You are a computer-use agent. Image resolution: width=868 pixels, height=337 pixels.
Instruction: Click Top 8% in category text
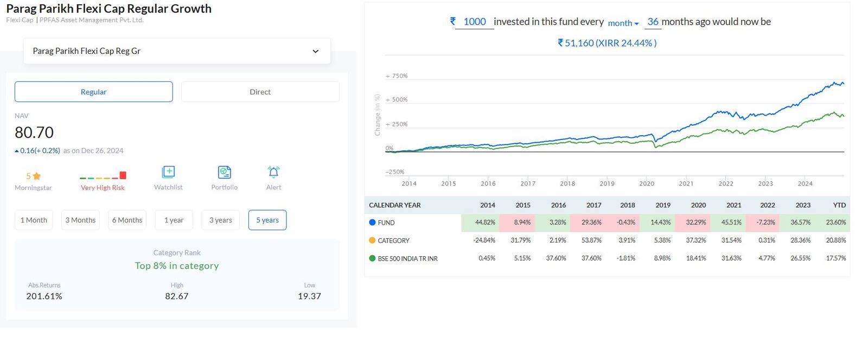pos(177,265)
